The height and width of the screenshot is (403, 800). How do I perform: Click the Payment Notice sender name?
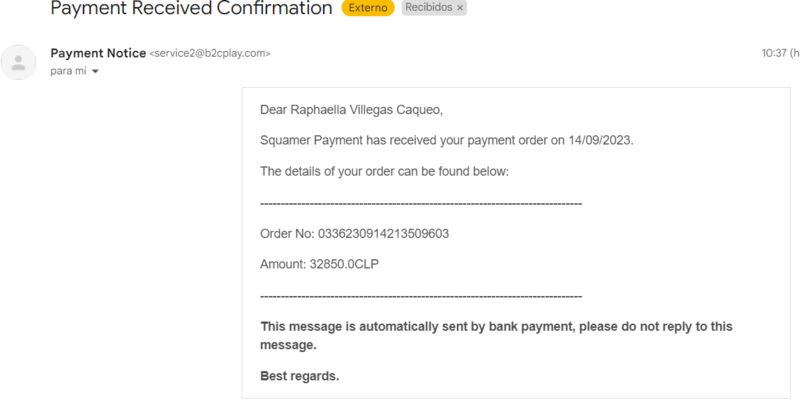tap(98, 53)
